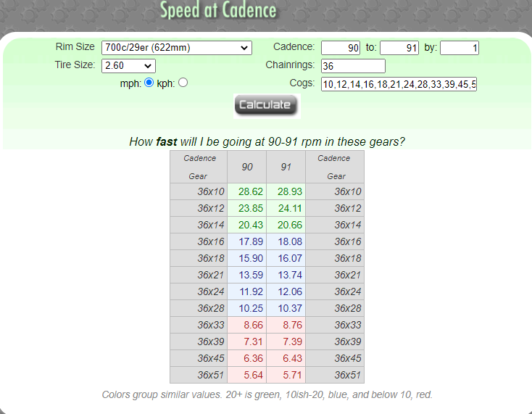Open the Rim Size dropdown
Screen dimensions: 532x414
point(176,48)
